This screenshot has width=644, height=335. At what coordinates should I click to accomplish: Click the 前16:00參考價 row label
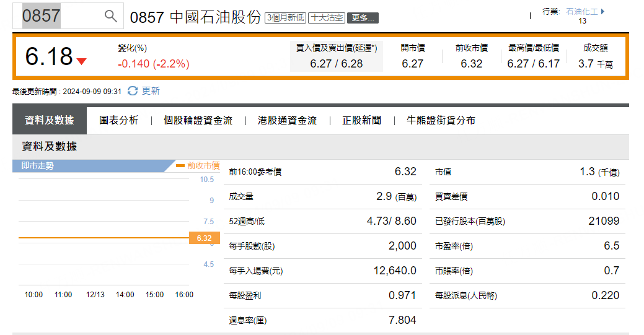tap(255, 172)
